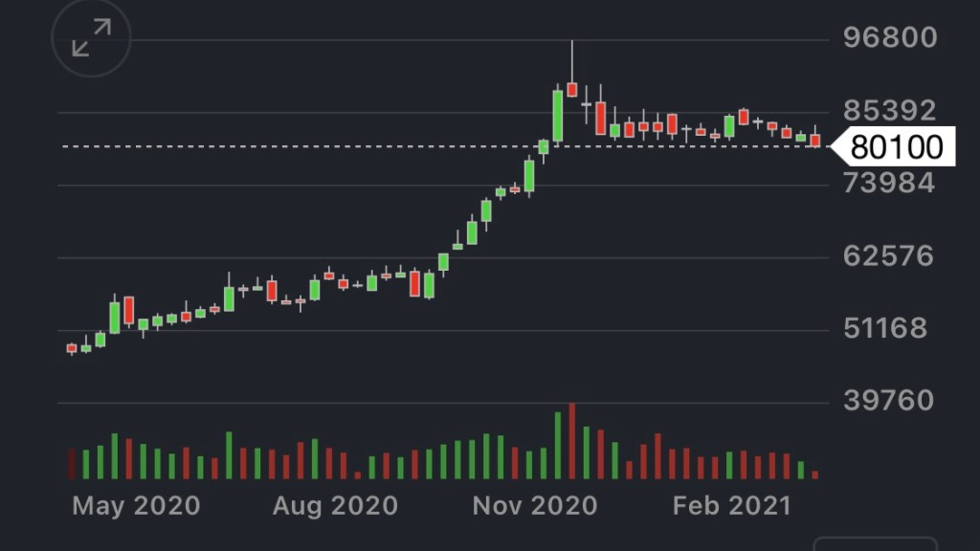Click the 62576 price axis label
Image resolution: width=980 pixels, height=551 pixels.
pos(889,256)
